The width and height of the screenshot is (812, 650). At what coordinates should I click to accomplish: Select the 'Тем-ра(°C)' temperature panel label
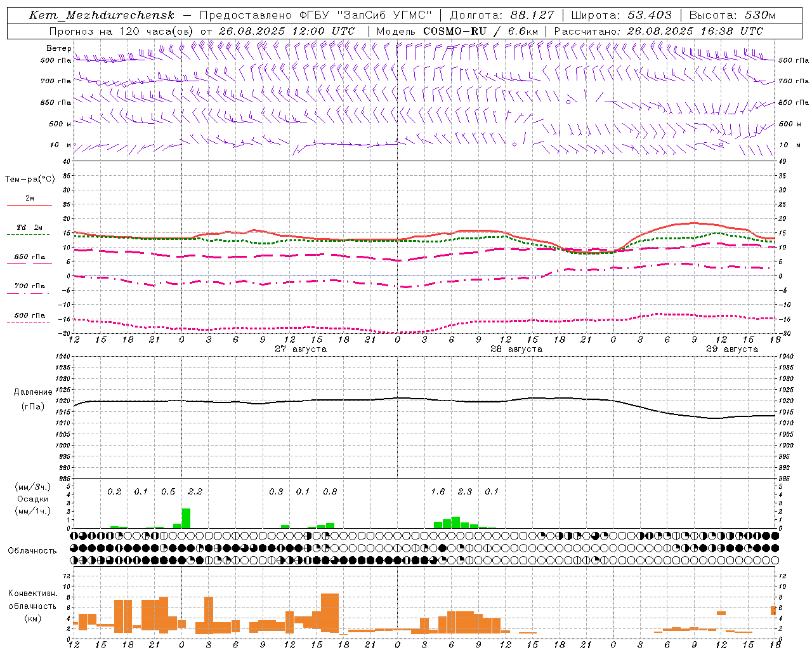coord(30,180)
